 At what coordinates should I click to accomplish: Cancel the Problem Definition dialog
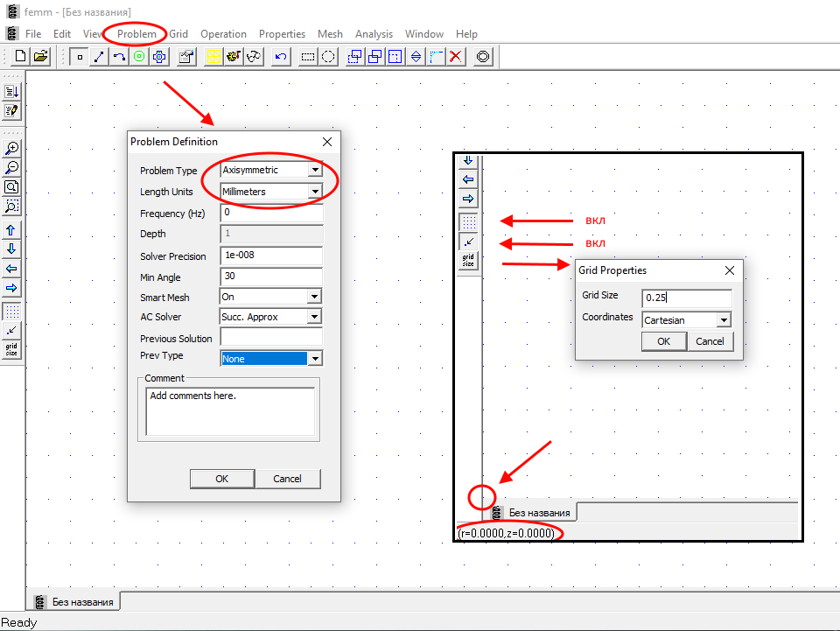(x=288, y=479)
